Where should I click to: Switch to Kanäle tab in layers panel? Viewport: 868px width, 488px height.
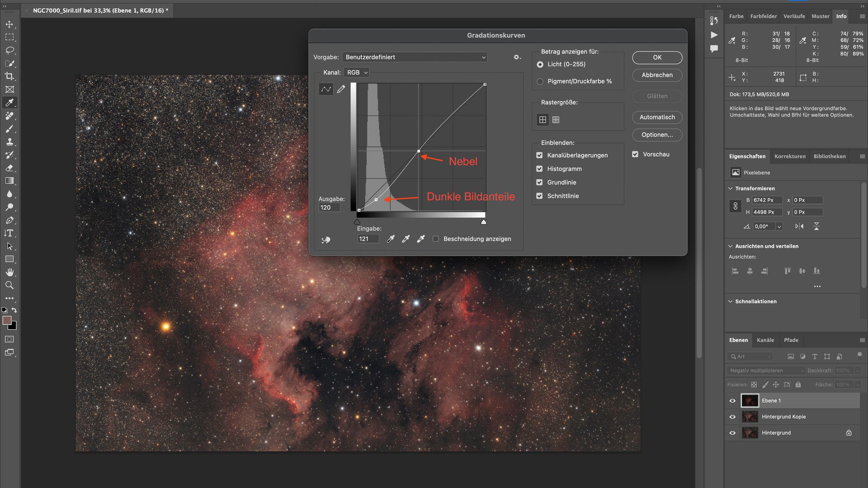point(765,340)
